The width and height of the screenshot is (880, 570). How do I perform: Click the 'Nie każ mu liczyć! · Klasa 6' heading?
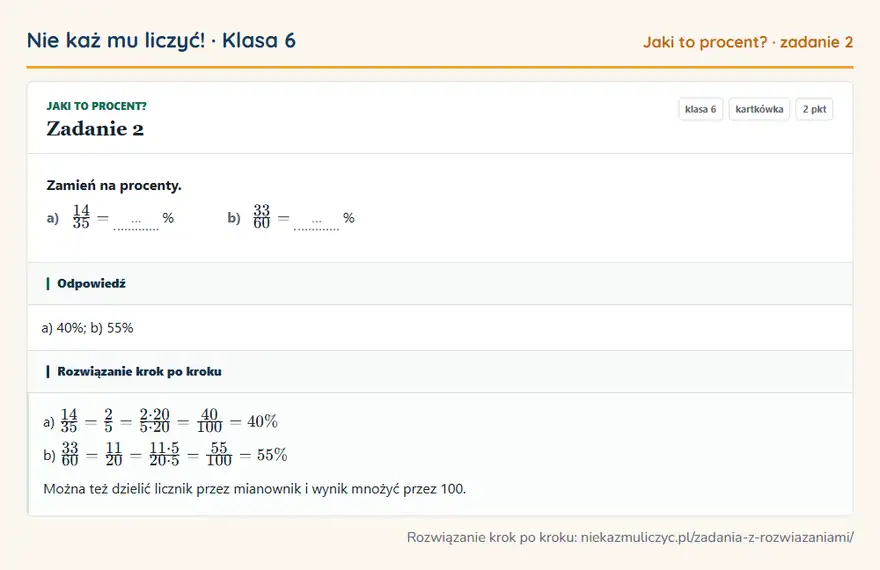161,40
